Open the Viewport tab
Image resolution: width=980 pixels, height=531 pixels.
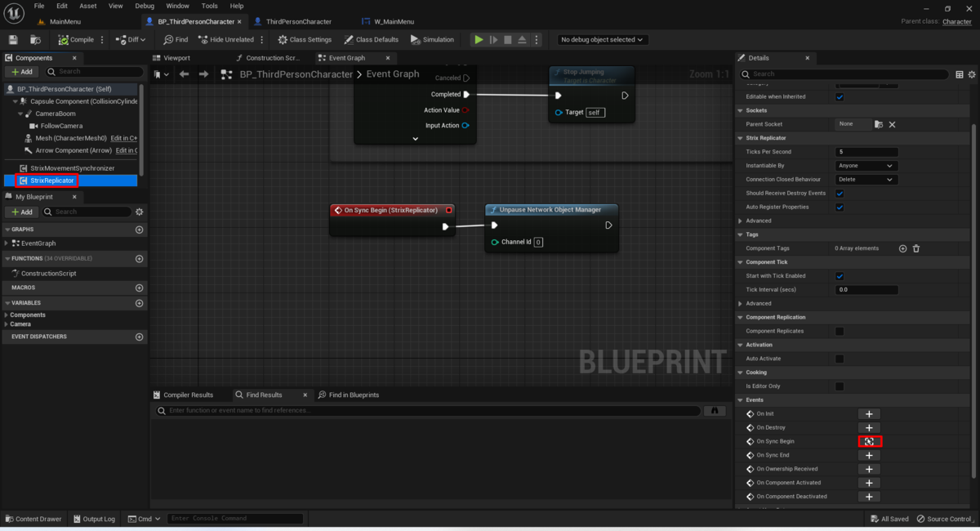pyautogui.click(x=176, y=58)
